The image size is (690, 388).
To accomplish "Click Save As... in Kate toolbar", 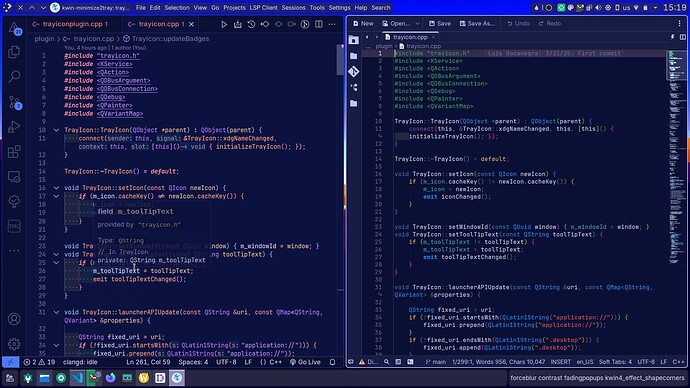I will pos(477,24).
